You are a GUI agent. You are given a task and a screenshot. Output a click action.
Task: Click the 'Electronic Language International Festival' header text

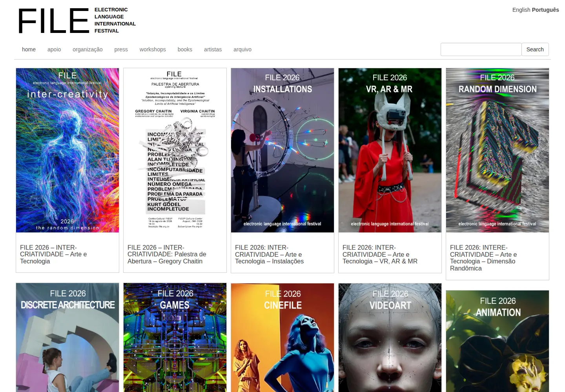[x=115, y=20]
